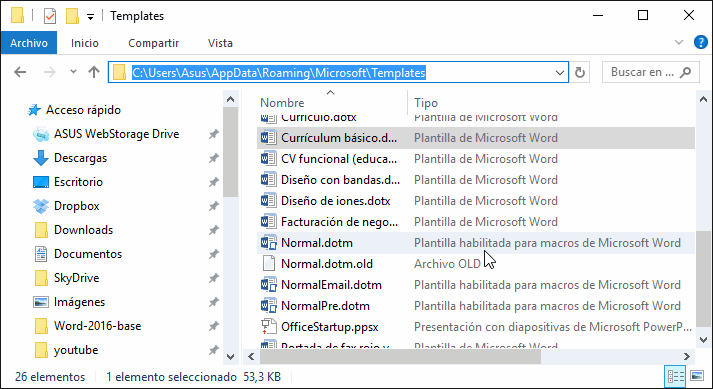Click the pin icon beside Descargas

pyautogui.click(x=213, y=158)
